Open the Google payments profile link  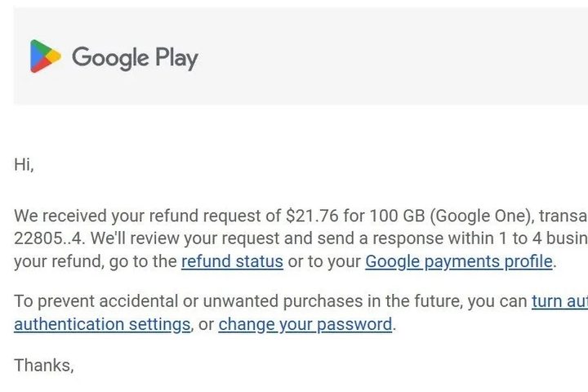coord(459,262)
